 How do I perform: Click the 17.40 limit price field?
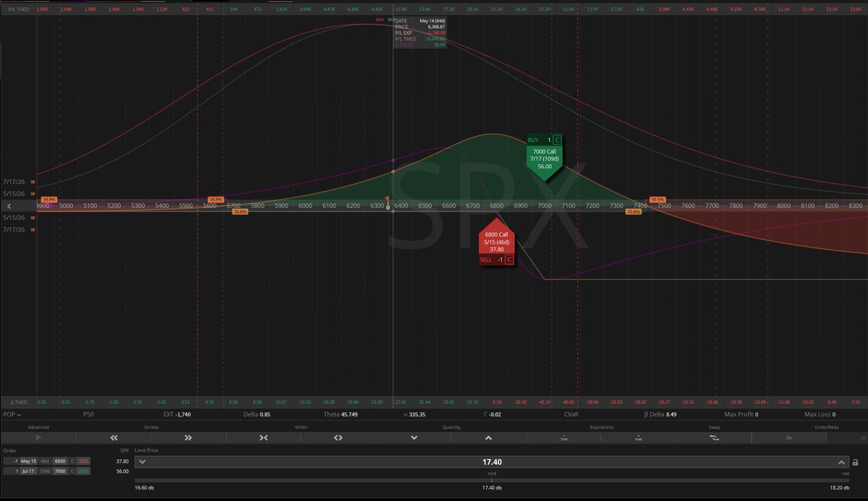[x=492, y=462]
